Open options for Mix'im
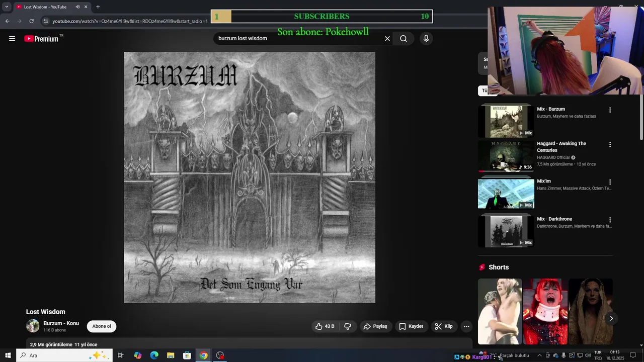 pyautogui.click(x=610, y=182)
